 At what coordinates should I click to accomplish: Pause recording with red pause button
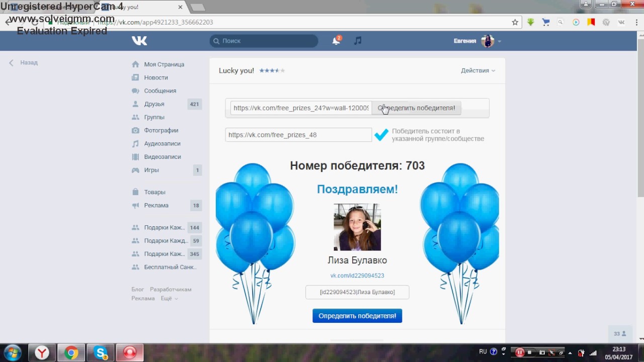pos(520,352)
